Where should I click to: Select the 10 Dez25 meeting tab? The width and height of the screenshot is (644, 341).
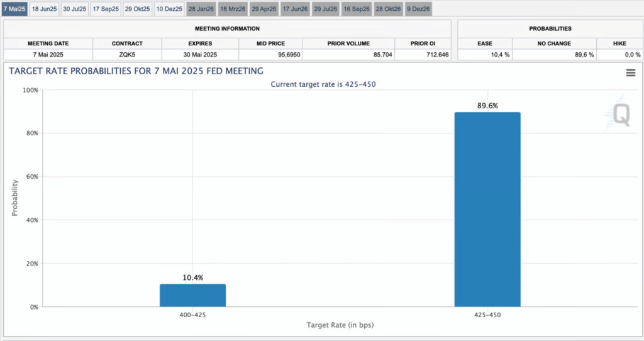[x=169, y=9]
